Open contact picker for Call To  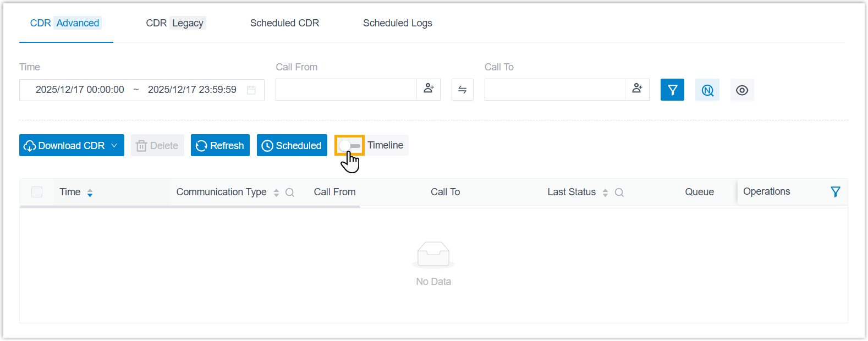637,89
